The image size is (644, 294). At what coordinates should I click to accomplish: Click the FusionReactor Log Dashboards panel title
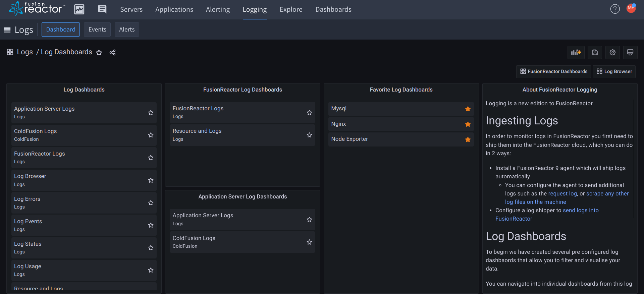(243, 90)
